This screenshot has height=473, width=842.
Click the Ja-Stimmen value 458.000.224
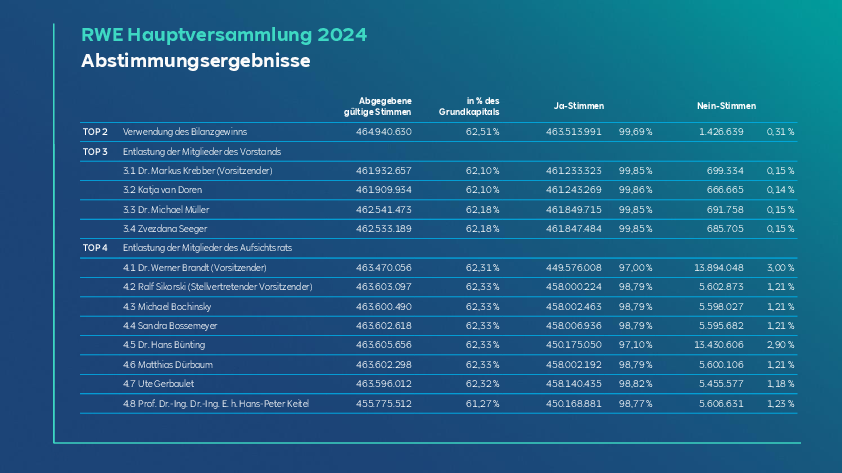[x=574, y=287]
